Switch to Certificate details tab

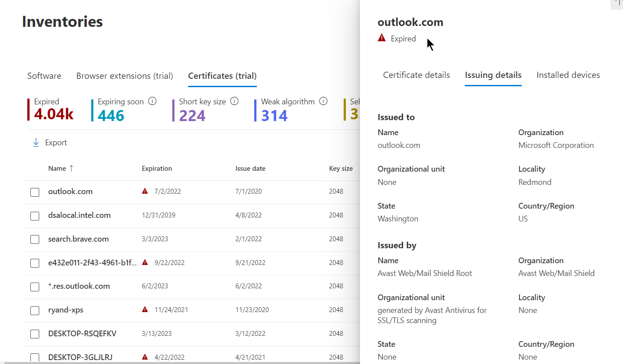(416, 75)
